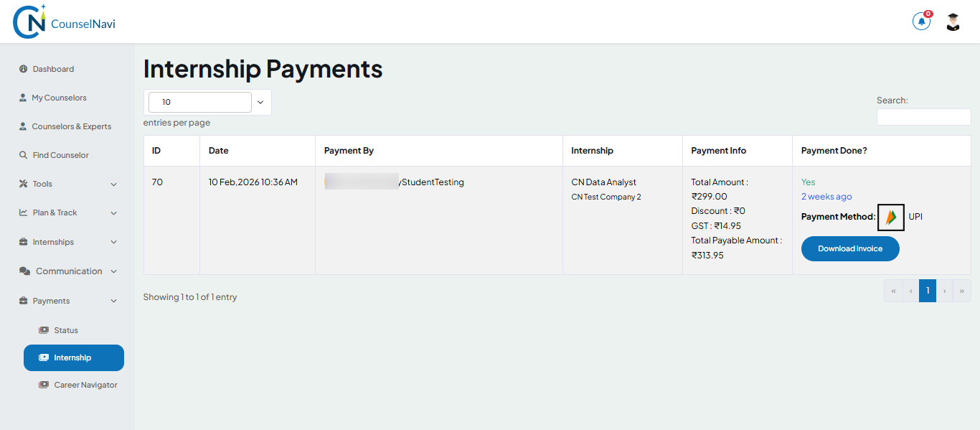Click inside the Search field
Image resolution: width=980 pixels, height=430 pixels.
point(923,116)
